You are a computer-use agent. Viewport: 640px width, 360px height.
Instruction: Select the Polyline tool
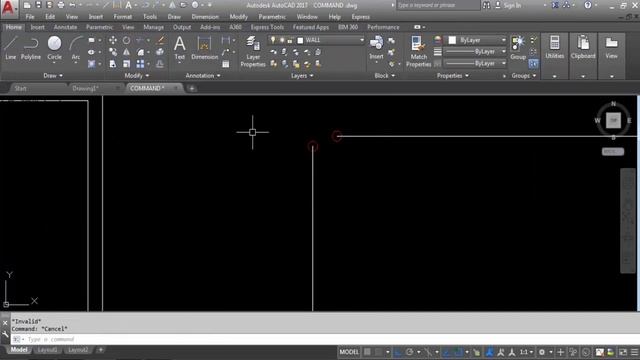[x=31, y=48]
